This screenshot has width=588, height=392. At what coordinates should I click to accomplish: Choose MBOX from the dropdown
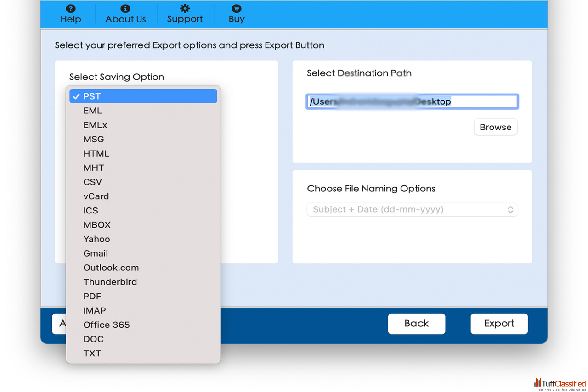pyautogui.click(x=143, y=224)
